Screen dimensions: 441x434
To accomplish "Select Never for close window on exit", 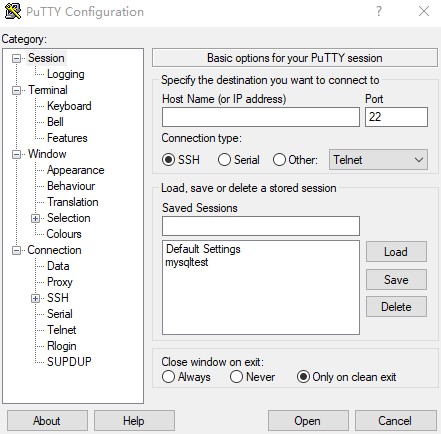I will (x=252, y=377).
